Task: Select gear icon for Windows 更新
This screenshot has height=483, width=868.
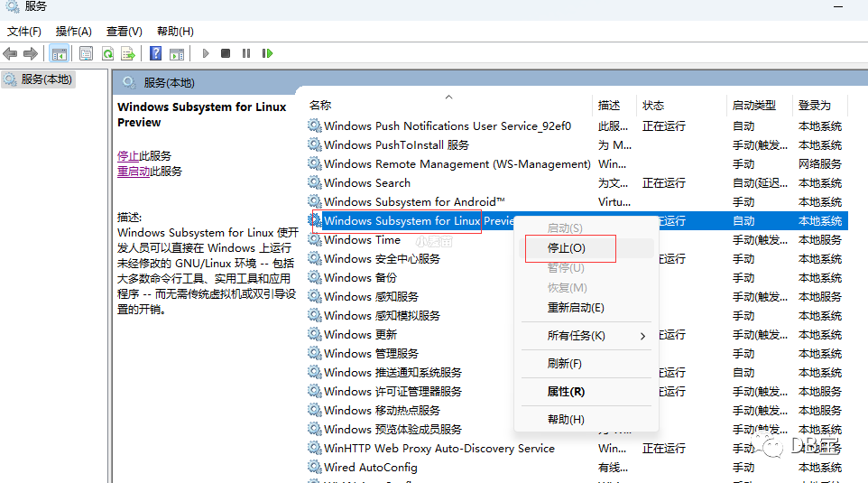Action: point(314,335)
